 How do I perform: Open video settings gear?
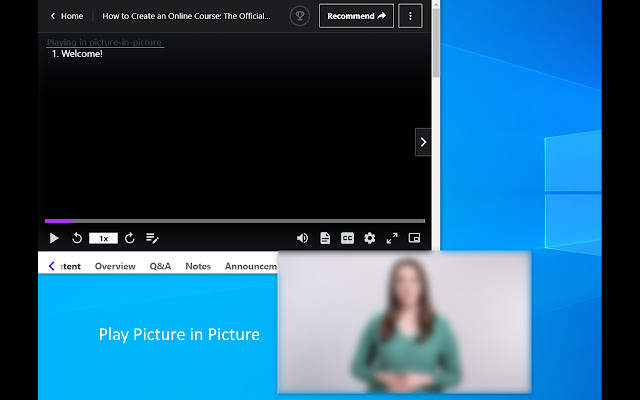pos(369,238)
